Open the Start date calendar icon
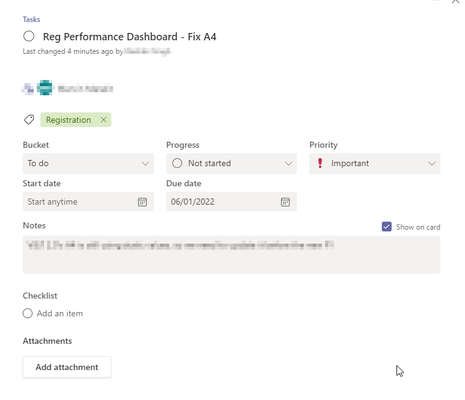The width and height of the screenshot is (465, 400). 142,202
